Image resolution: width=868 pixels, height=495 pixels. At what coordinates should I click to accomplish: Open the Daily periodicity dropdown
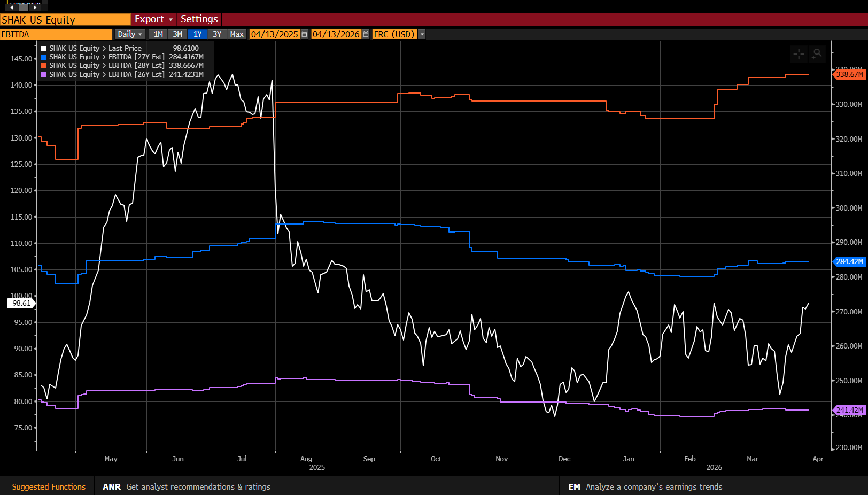pos(130,34)
